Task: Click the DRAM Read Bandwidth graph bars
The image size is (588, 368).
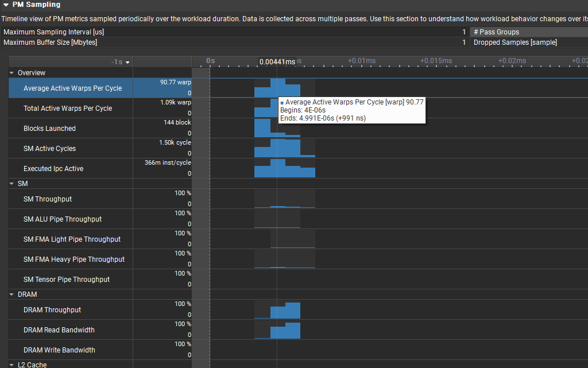Action: click(x=285, y=332)
